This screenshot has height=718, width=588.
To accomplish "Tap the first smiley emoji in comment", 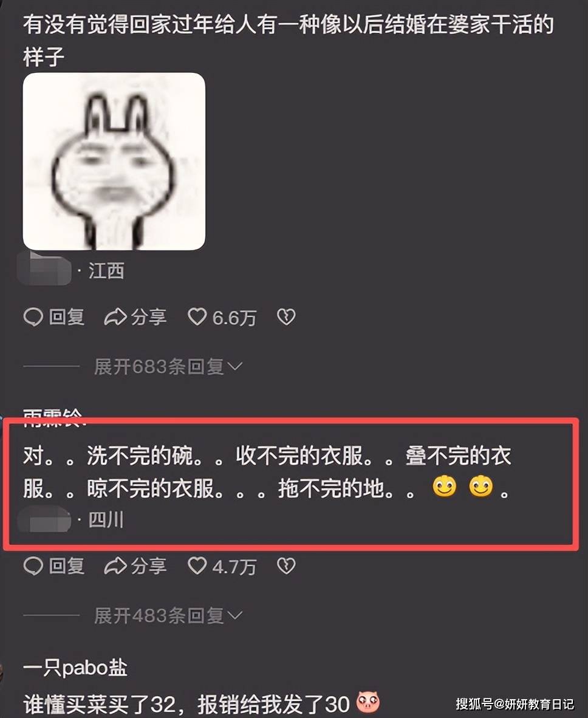I will click(444, 487).
